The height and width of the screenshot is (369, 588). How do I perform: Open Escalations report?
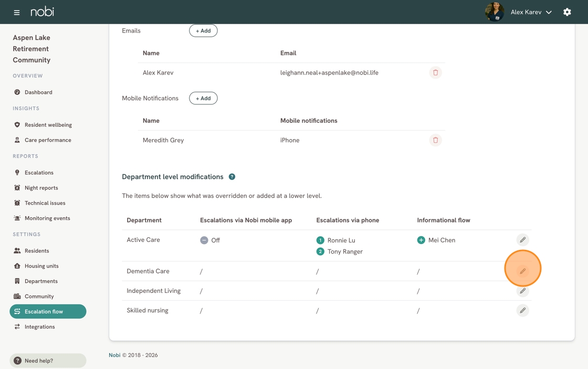[x=48, y=173]
